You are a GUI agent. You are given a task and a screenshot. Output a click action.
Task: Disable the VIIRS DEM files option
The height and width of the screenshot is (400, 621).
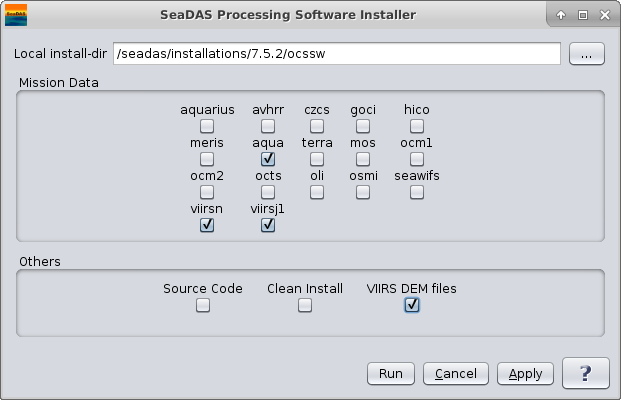412,306
